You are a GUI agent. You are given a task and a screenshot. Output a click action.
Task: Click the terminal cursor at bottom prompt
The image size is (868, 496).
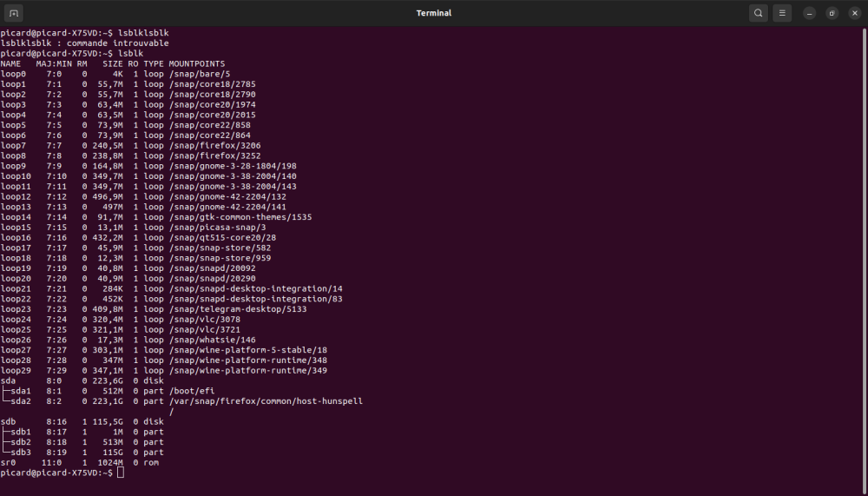[x=121, y=473]
